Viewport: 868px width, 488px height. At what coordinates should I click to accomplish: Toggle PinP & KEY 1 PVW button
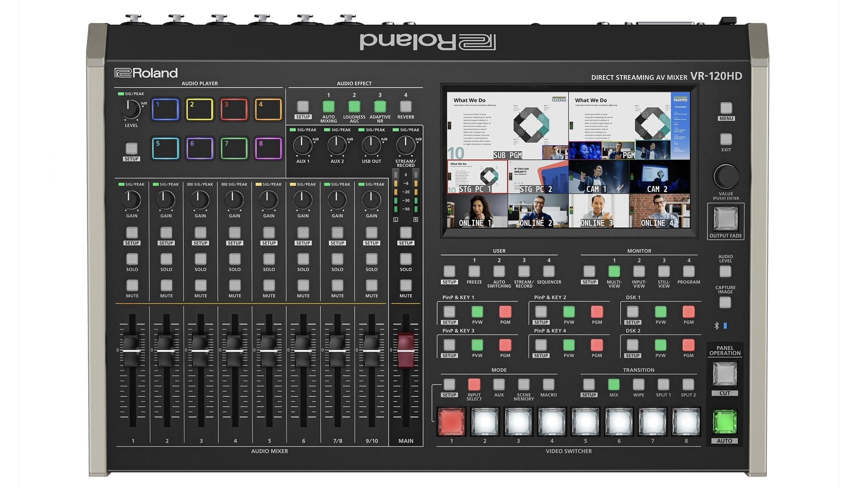pos(477,312)
